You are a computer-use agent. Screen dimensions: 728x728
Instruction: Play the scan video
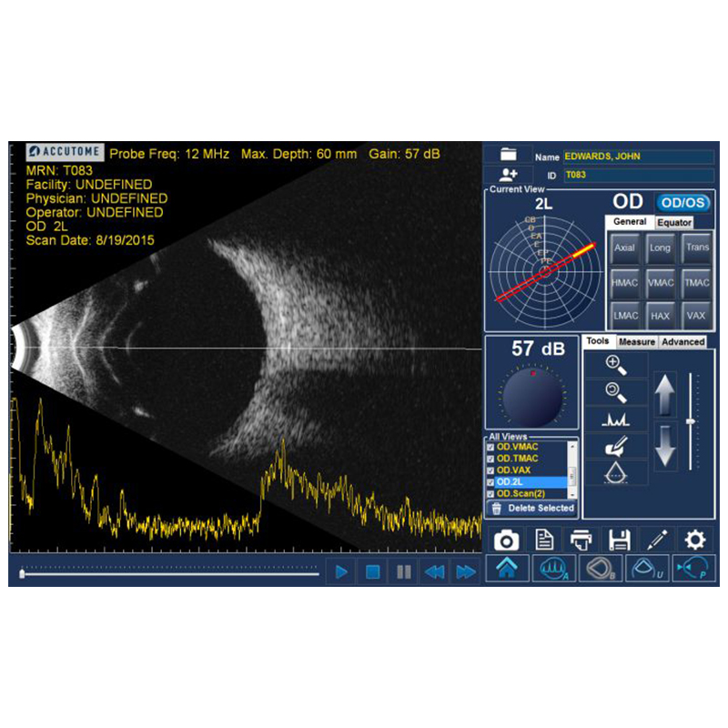(341, 572)
